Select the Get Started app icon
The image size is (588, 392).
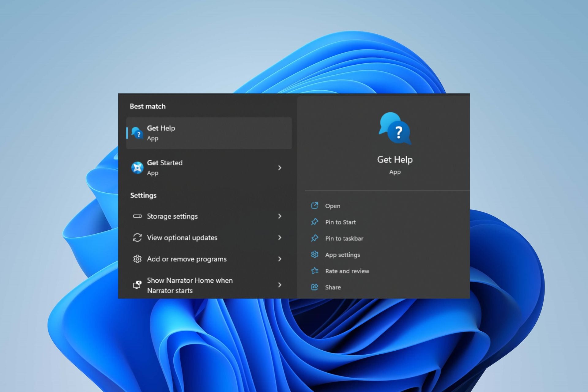click(x=138, y=168)
